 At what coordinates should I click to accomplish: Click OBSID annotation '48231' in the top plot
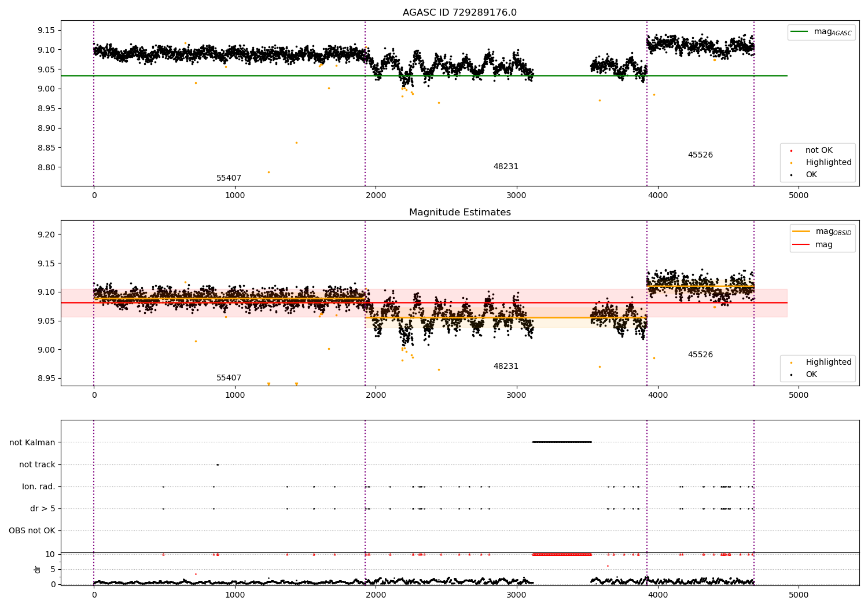coord(506,167)
